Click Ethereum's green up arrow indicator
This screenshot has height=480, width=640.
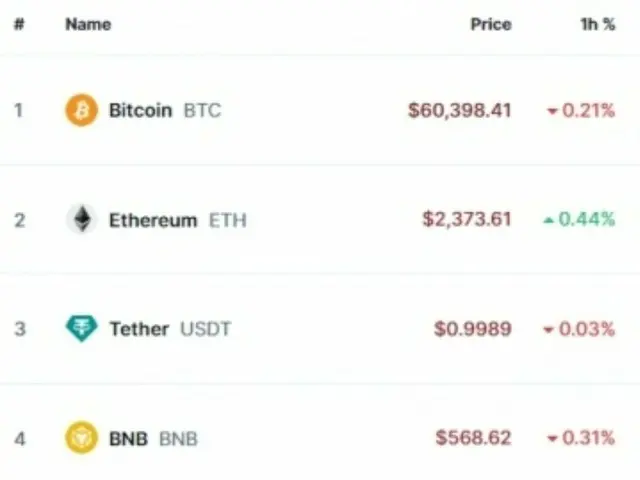(548, 220)
